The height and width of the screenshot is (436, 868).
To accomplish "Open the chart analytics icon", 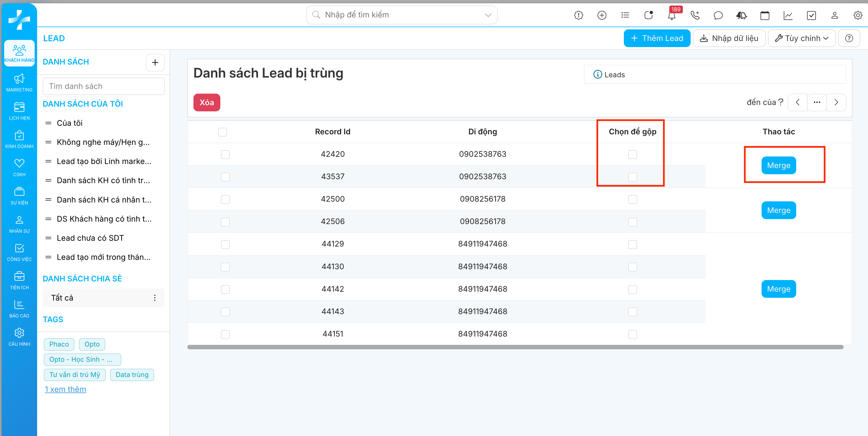I will click(x=788, y=15).
